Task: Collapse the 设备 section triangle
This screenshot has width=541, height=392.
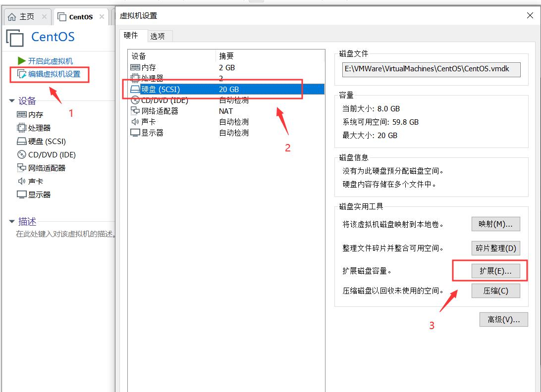Action: (12, 101)
